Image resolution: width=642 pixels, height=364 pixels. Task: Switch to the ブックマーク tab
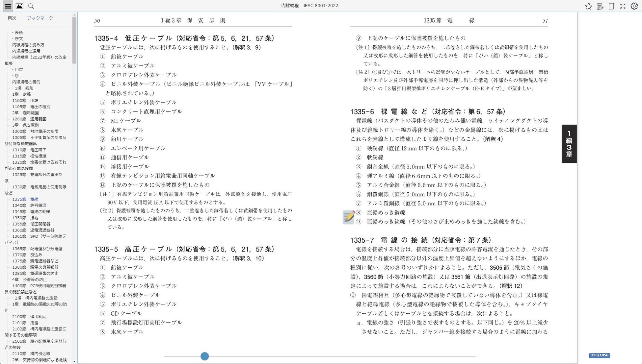[40, 18]
